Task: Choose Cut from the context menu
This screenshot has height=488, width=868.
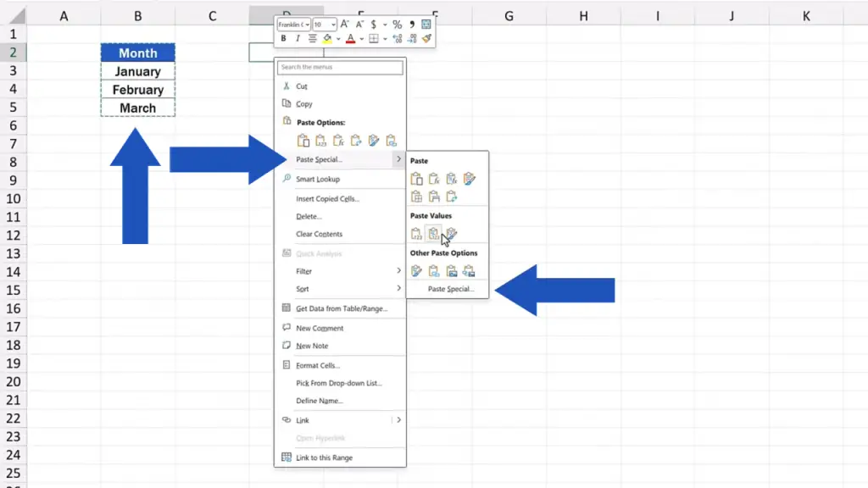Action: pyautogui.click(x=340, y=86)
